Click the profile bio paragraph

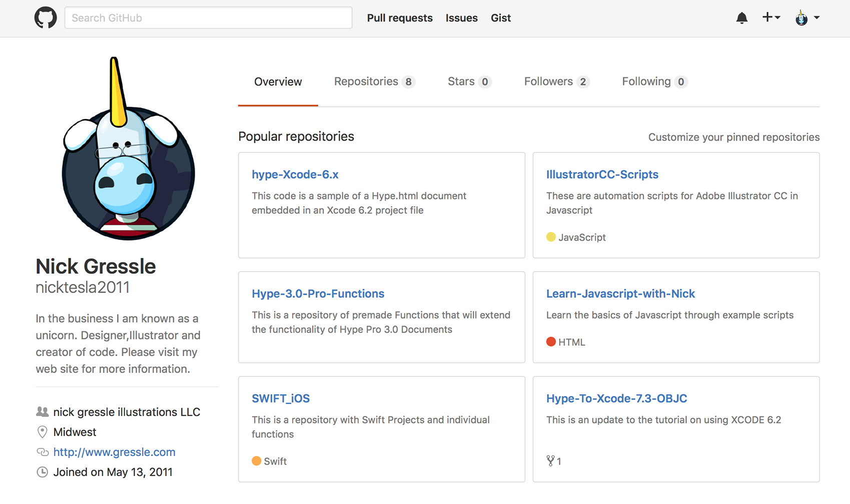(x=118, y=343)
